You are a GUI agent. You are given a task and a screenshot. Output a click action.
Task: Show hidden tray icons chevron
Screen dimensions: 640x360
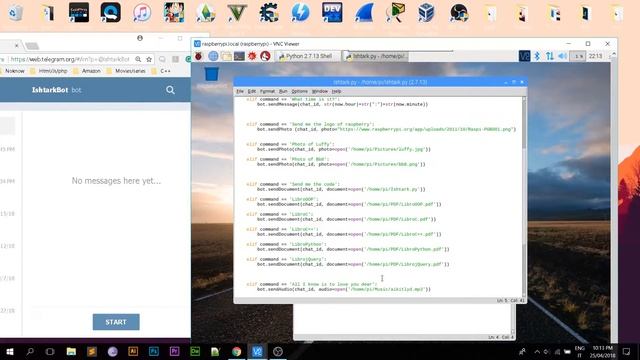click(537, 351)
